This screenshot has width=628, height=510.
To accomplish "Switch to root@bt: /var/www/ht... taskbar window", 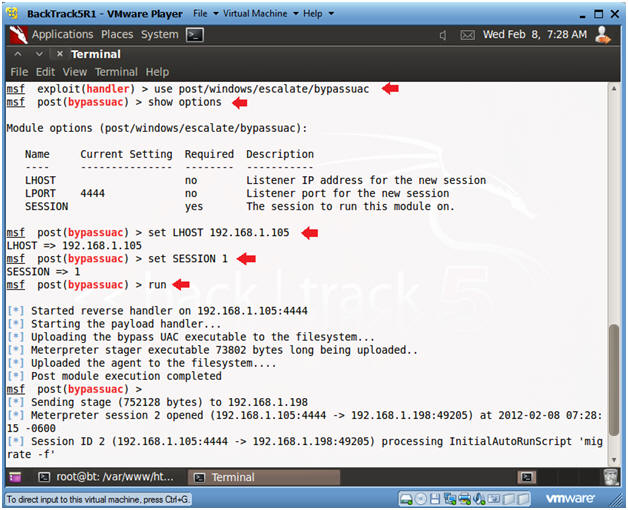I will point(106,477).
